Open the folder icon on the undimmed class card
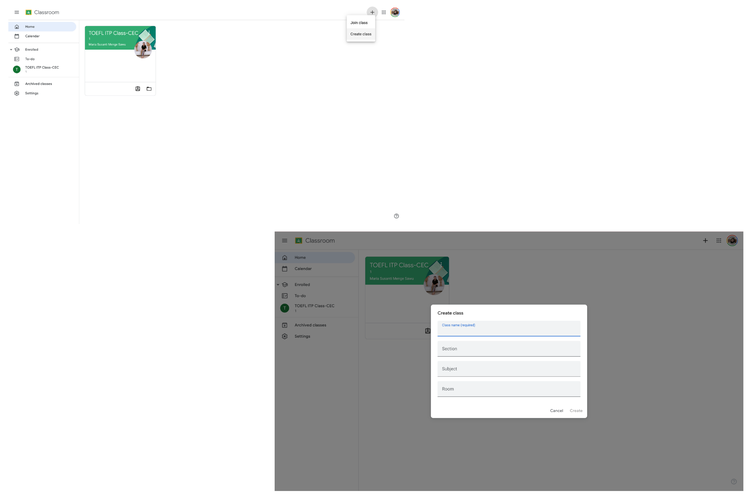The width and height of the screenshot is (750, 500). click(x=149, y=89)
